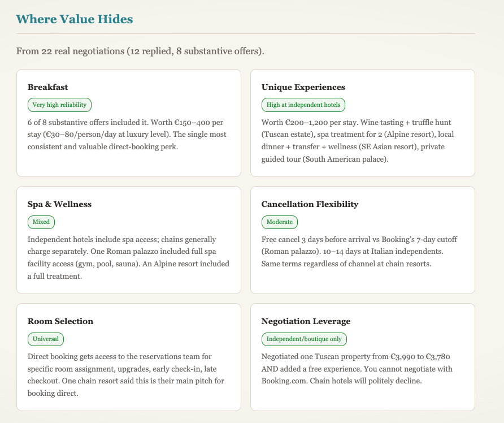Click the "Independent/boutique only" badge

tap(304, 339)
